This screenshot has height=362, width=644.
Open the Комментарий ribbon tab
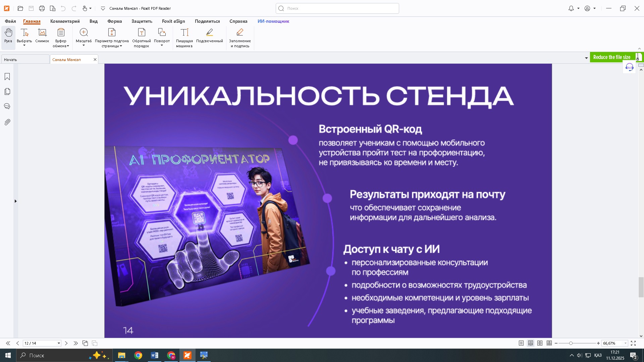click(x=65, y=21)
